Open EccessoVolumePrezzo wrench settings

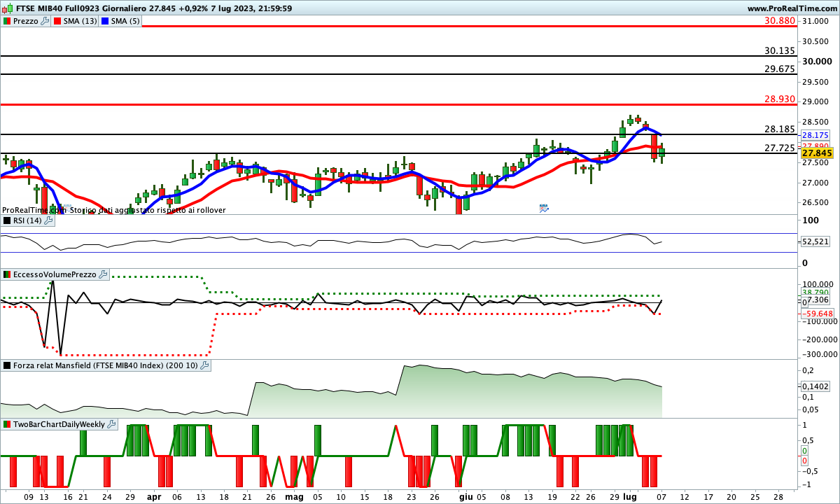(x=103, y=274)
